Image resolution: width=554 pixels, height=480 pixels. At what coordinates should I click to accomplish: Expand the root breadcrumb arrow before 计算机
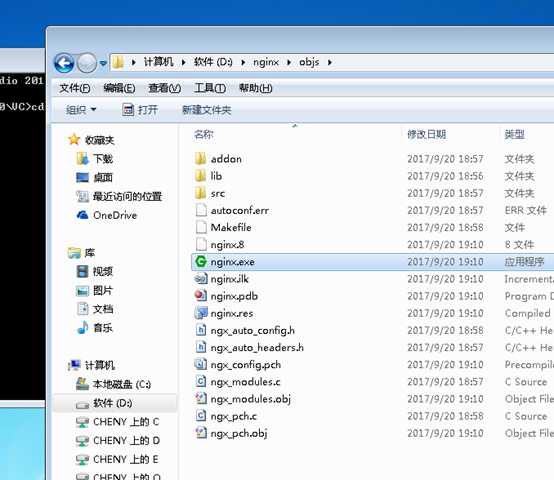coord(134,63)
